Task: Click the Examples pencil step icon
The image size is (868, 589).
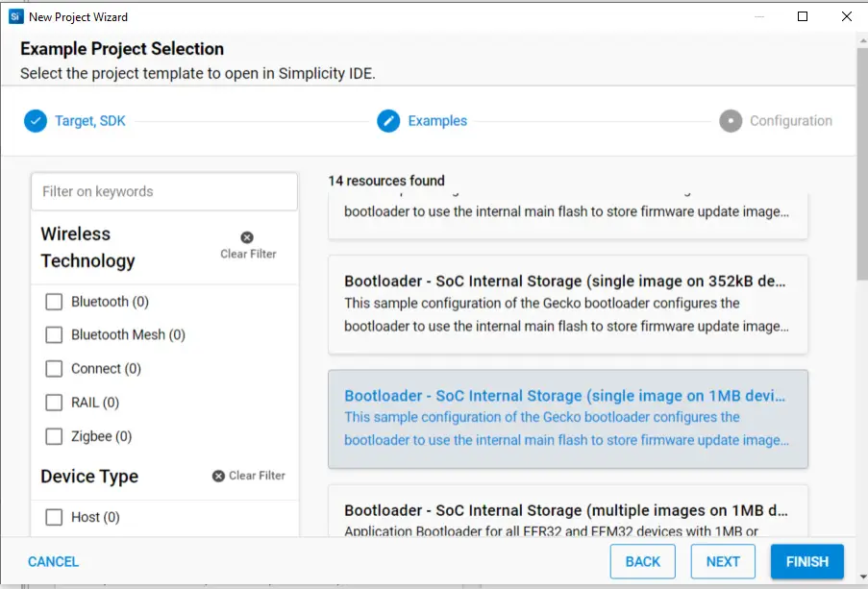Action: pyautogui.click(x=388, y=121)
